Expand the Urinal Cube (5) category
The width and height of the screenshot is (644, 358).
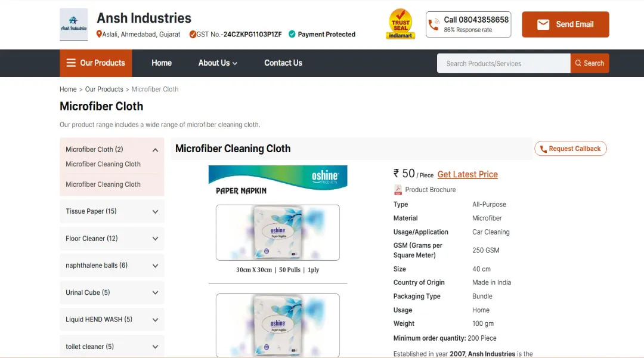click(155, 292)
